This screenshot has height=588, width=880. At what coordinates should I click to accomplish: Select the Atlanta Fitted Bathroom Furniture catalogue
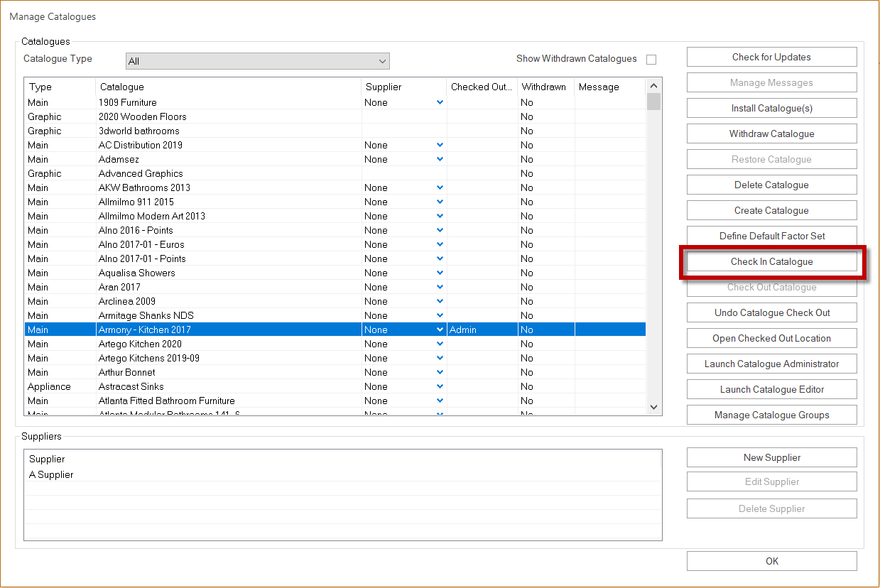[x=335, y=401]
